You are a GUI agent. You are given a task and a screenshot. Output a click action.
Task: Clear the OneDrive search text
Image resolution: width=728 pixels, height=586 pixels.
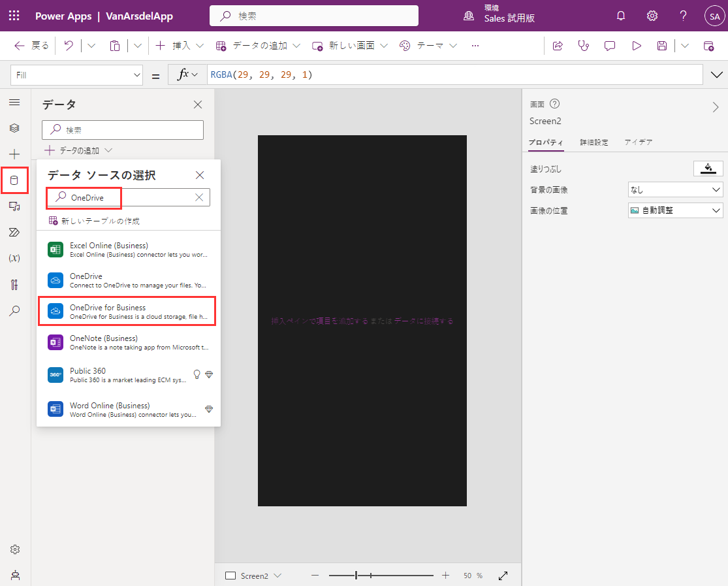[x=199, y=197]
